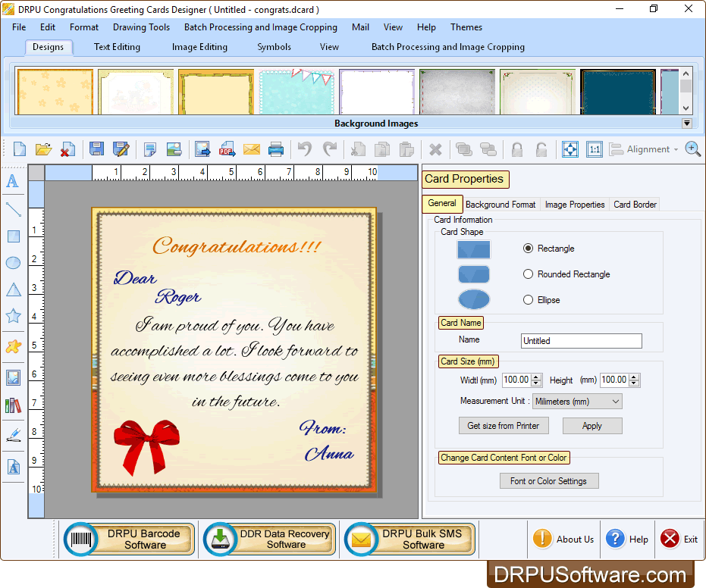
Task: Increase the card Width value
Action: [536, 377]
